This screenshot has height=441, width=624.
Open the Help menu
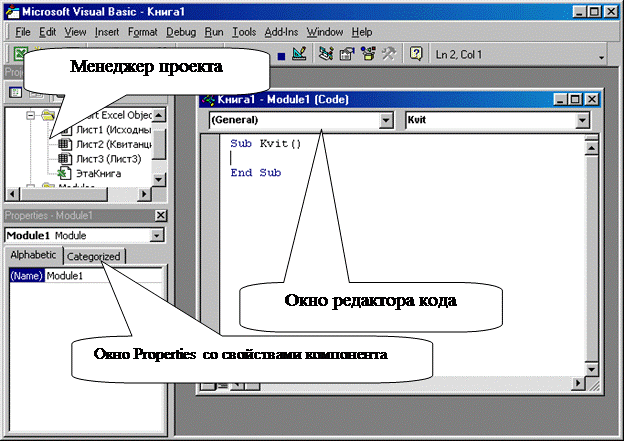(x=362, y=32)
